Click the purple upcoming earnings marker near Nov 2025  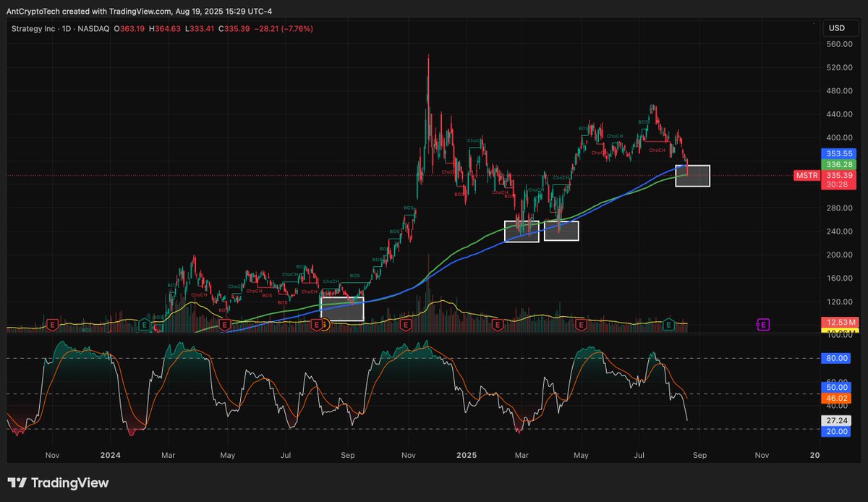(763, 325)
